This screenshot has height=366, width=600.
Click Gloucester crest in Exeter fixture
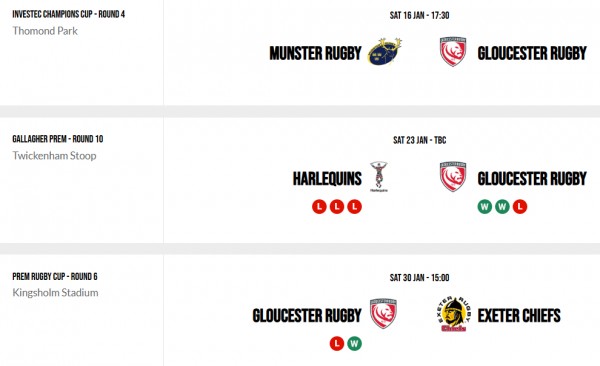(383, 314)
